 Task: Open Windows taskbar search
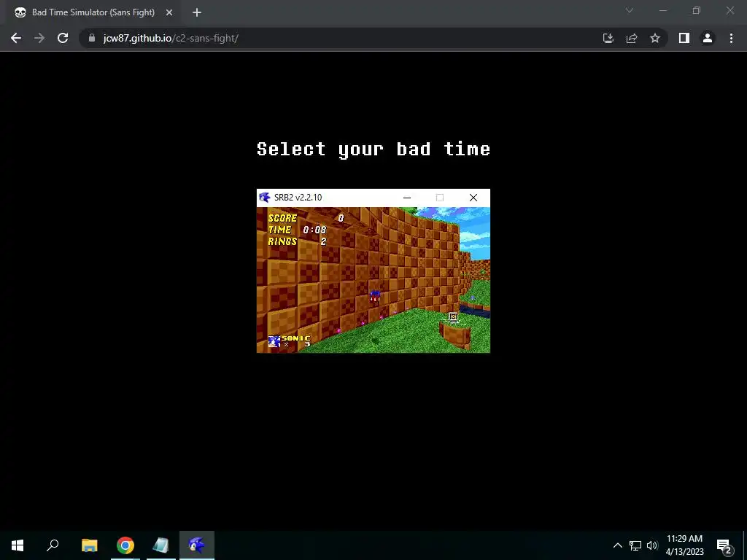click(x=53, y=545)
